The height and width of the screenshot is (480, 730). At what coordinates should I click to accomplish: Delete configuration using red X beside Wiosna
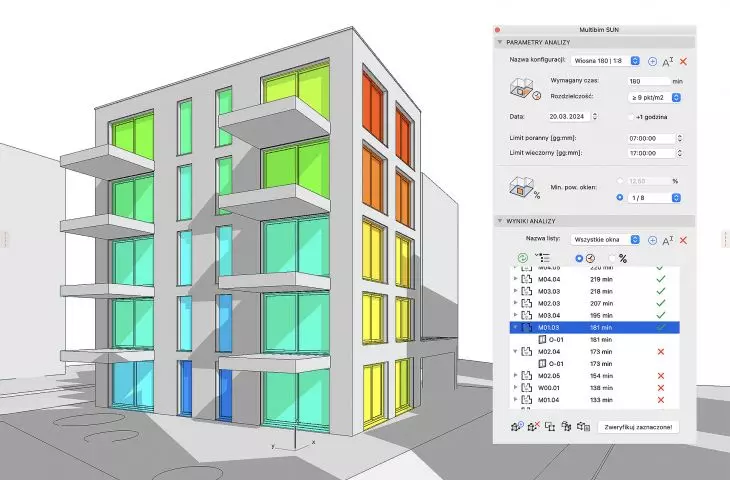coord(683,61)
